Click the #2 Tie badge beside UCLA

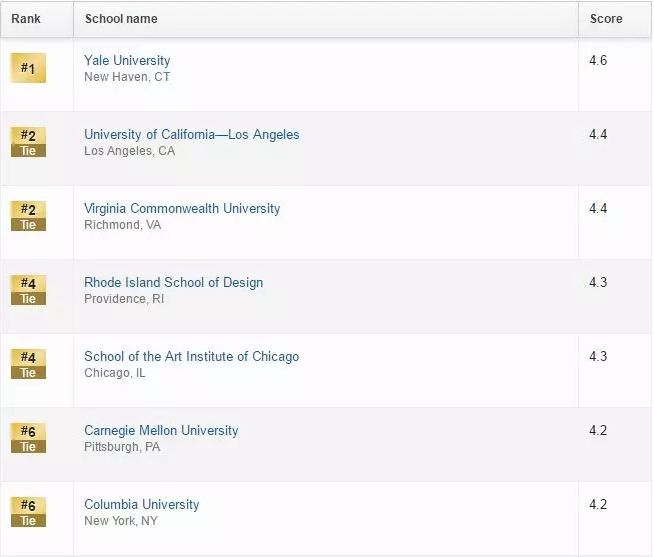28,142
